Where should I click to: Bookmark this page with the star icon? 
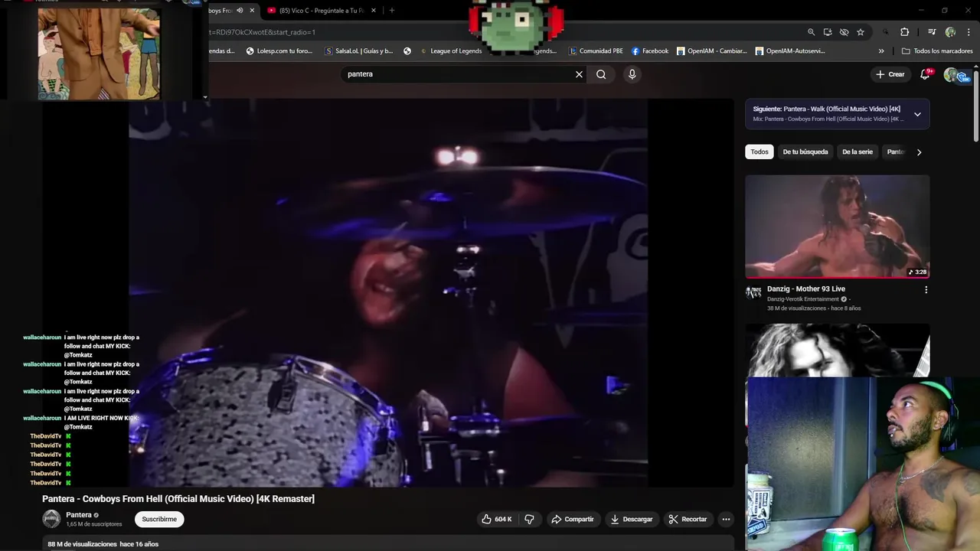[861, 32]
